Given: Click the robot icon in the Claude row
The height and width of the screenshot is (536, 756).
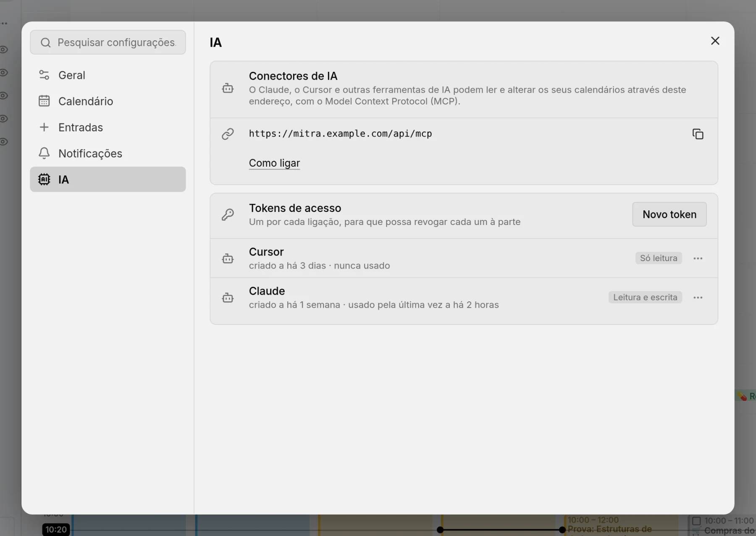Looking at the screenshot, I should point(228,298).
